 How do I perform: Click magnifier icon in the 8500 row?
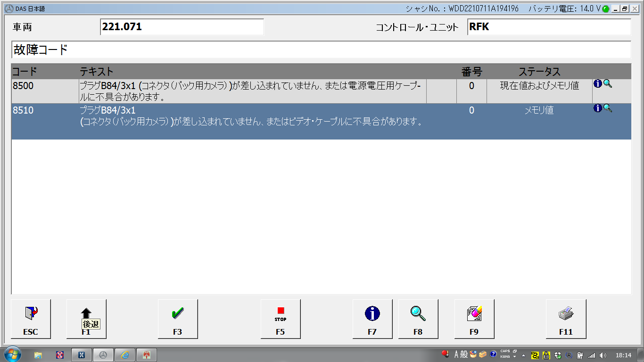(x=608, y=83)
